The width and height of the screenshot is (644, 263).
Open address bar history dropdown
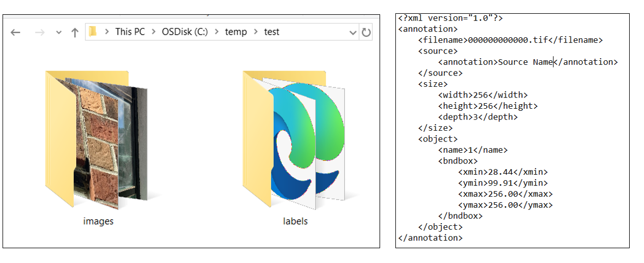click(352, 32)
